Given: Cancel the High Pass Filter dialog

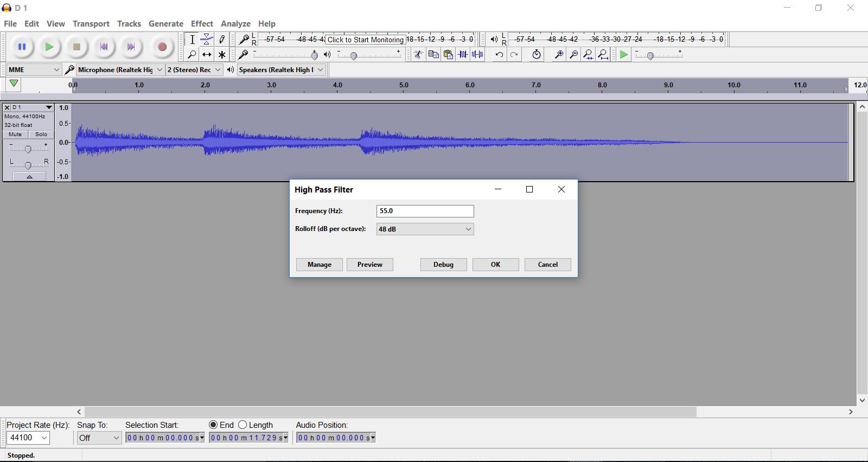Looking at the screenshot, I should pyautogui.click(x=548, y=265).
